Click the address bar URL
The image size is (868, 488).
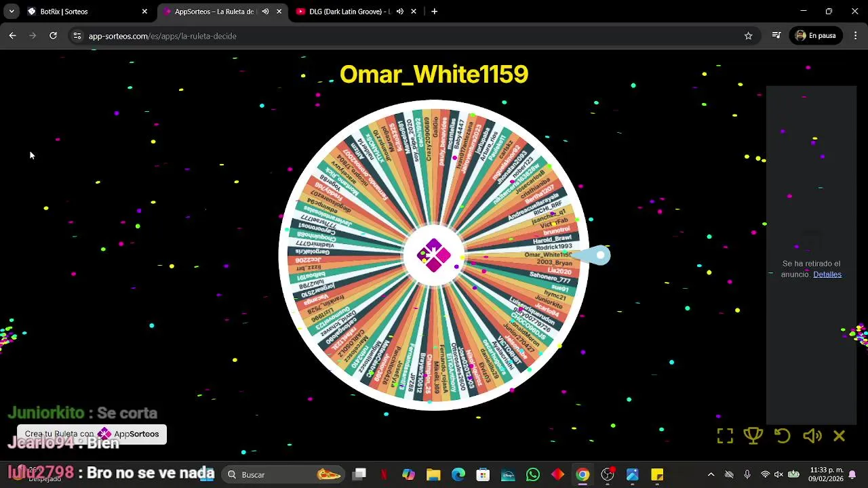[163, 36]
